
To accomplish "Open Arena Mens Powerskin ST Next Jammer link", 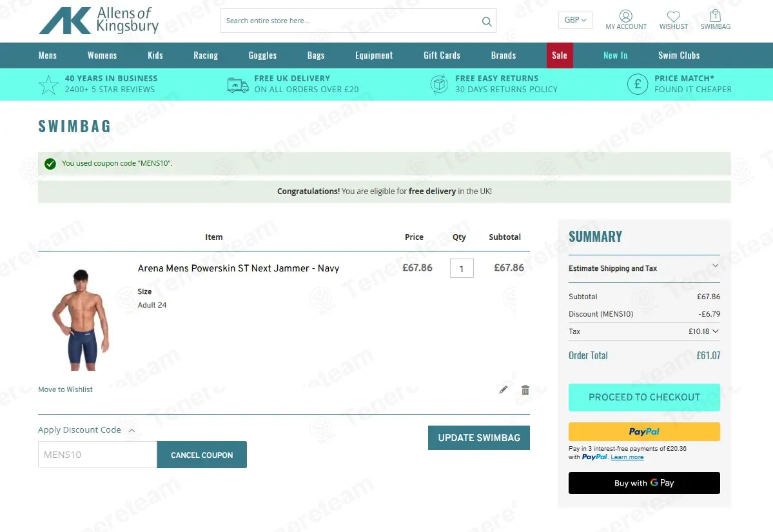I will click(239, 268).
